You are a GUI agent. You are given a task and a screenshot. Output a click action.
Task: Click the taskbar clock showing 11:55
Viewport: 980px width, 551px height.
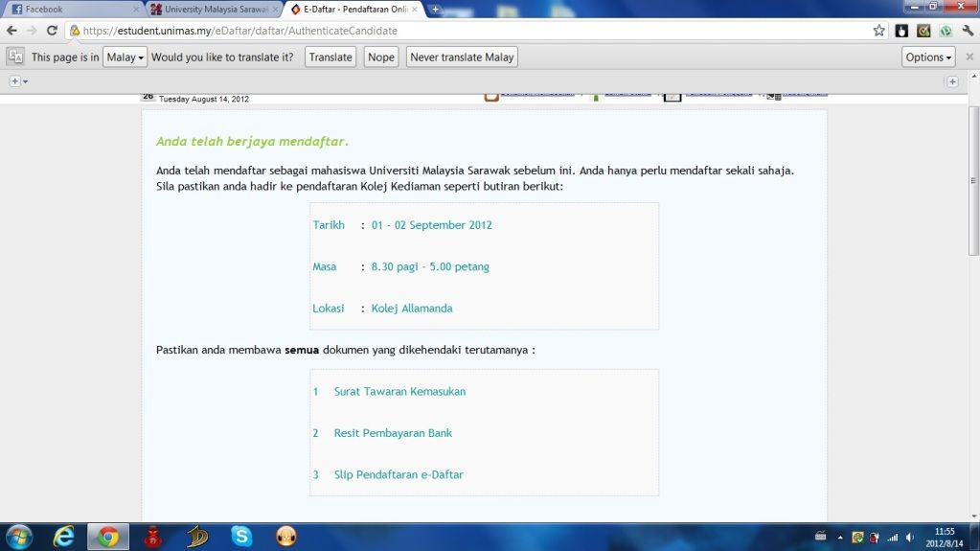pyautogui.click(x=945, y=537)
